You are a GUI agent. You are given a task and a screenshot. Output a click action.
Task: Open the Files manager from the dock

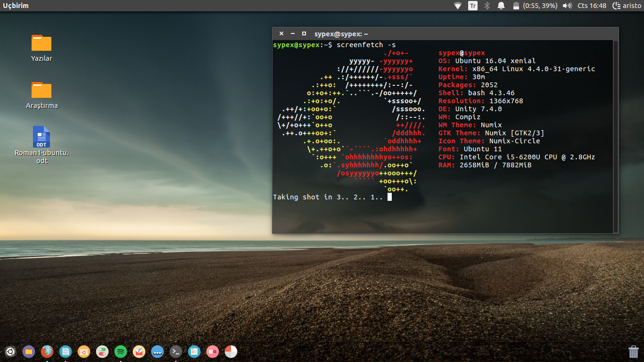29,352
